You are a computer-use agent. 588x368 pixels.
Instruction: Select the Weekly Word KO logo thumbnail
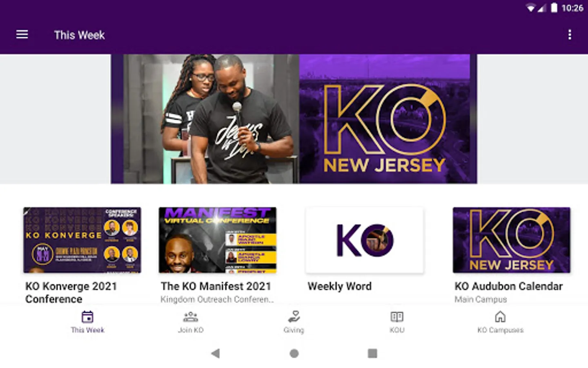point(365,240)
